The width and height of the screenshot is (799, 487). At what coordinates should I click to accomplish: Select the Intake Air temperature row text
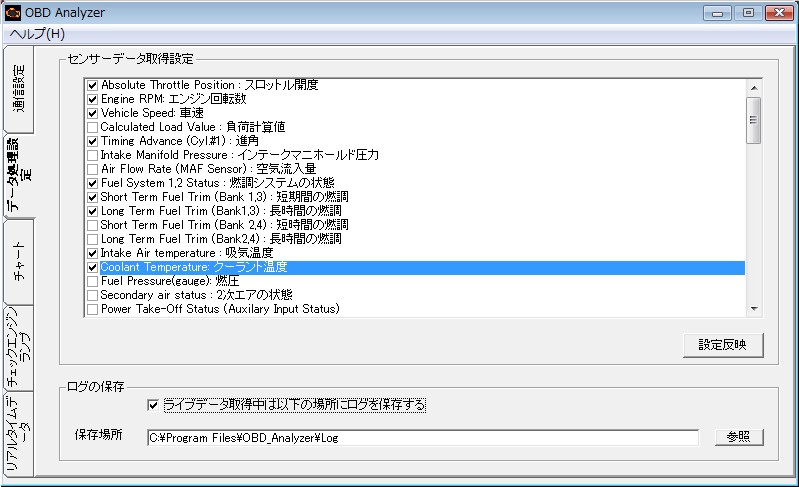pos(187,253)
